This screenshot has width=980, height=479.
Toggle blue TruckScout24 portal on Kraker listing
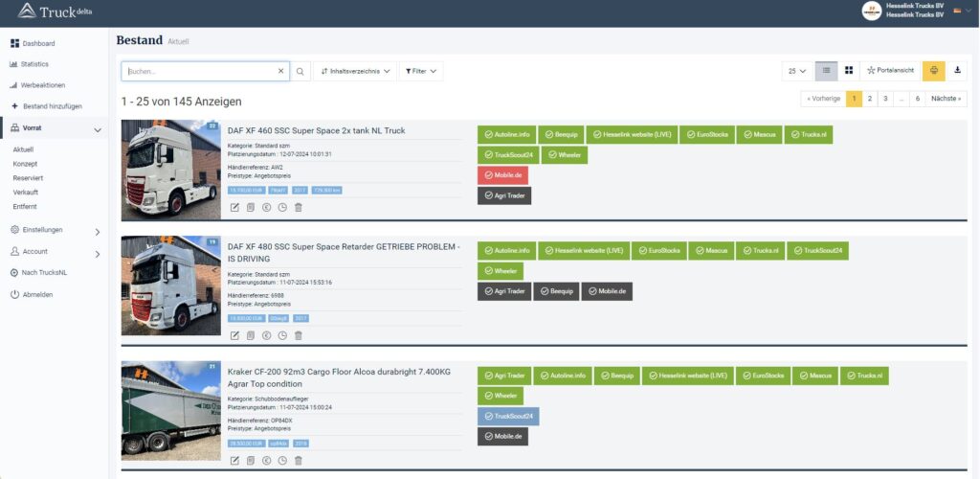pos(508,417)
